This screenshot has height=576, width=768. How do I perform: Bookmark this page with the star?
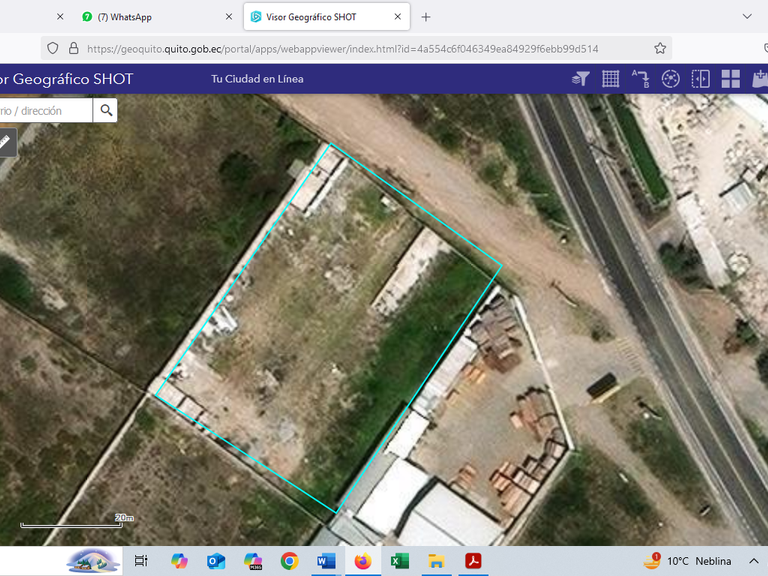(660, 48)
